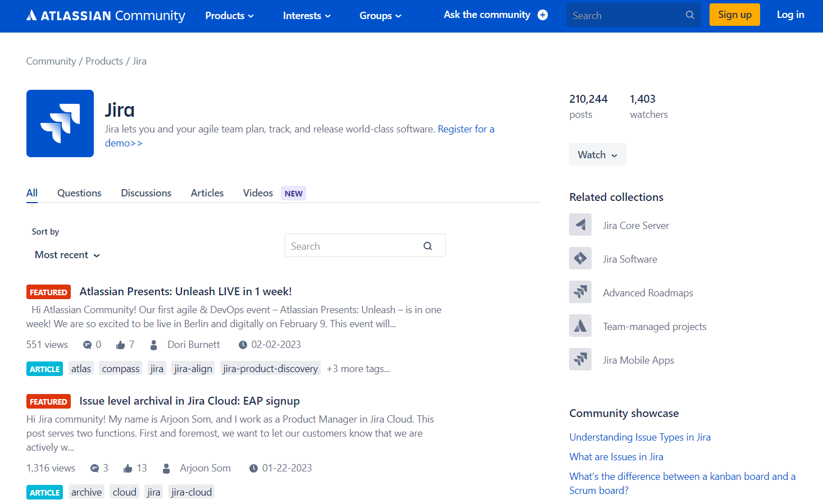
Task: Open the Interests dropdown menu
Action: tap(307, 16)
